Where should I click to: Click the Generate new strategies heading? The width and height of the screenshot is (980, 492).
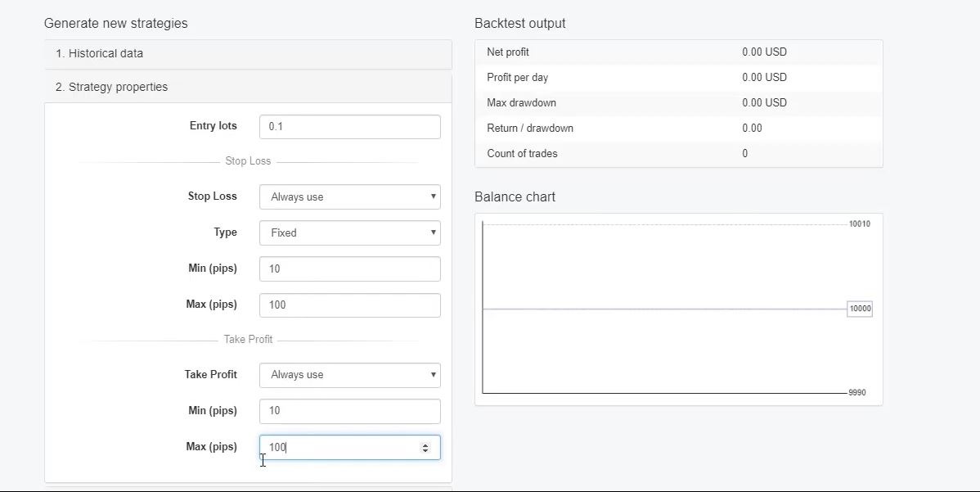[115, 24]
